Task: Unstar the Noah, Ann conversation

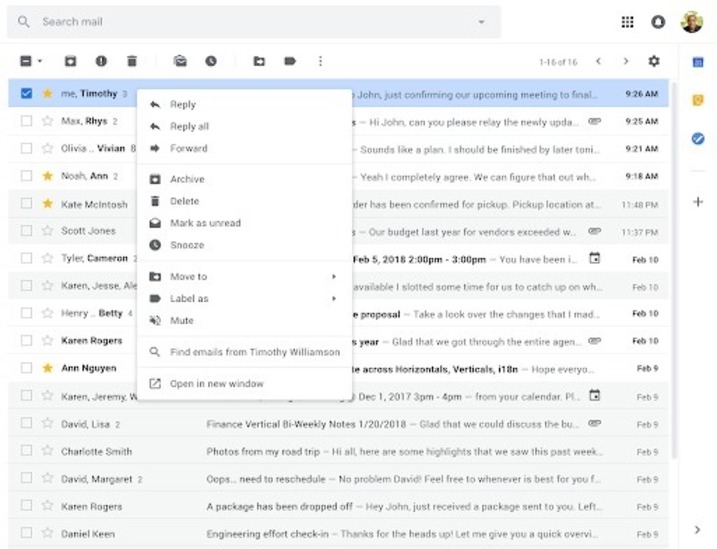Action: [x=48, y=176]
